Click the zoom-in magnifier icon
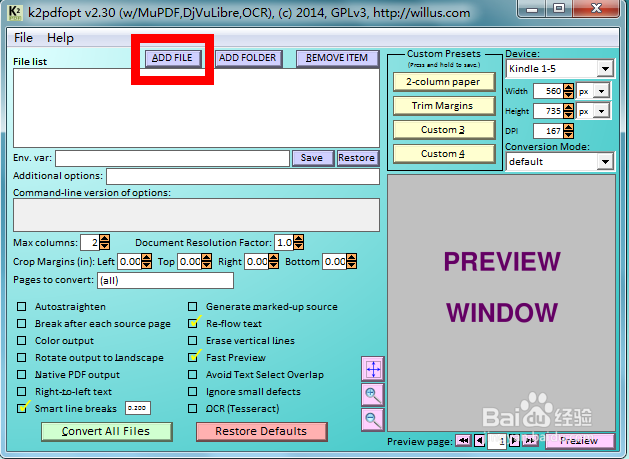Image resolution: width=629 pixels, height=459 pixels. (373, 395)
